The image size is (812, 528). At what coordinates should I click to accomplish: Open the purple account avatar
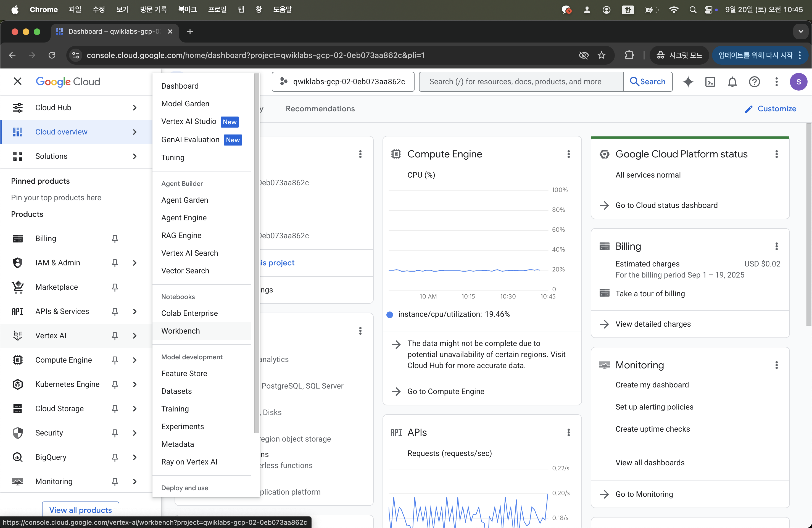point(798,82)
